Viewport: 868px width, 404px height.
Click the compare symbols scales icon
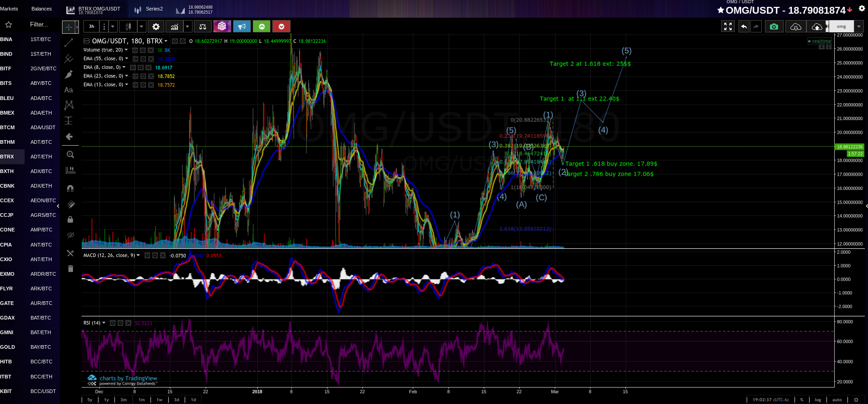(203, 26)
